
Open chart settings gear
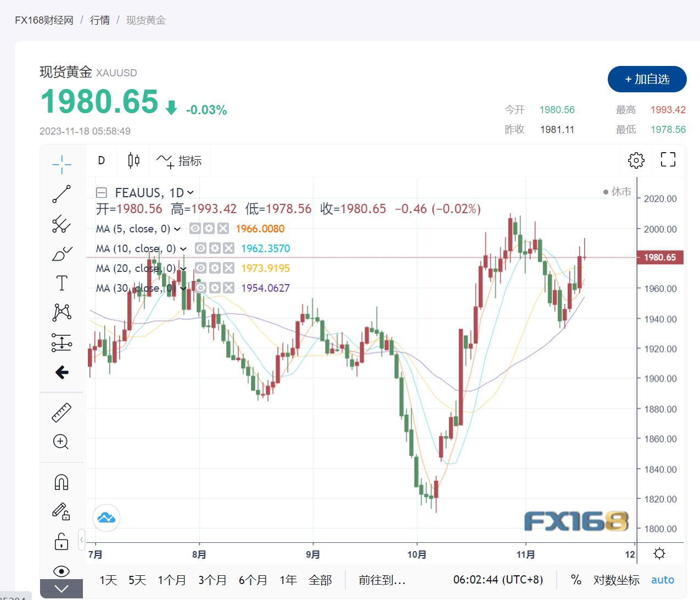(x=636, y=160)
